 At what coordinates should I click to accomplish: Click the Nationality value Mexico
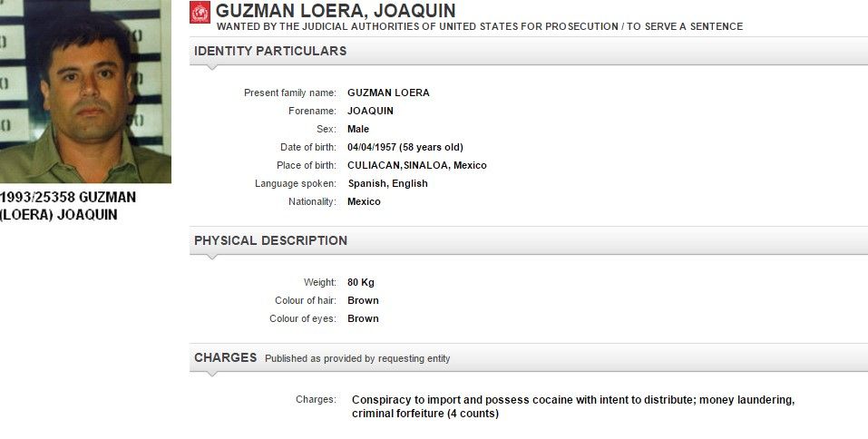(364, 201)
